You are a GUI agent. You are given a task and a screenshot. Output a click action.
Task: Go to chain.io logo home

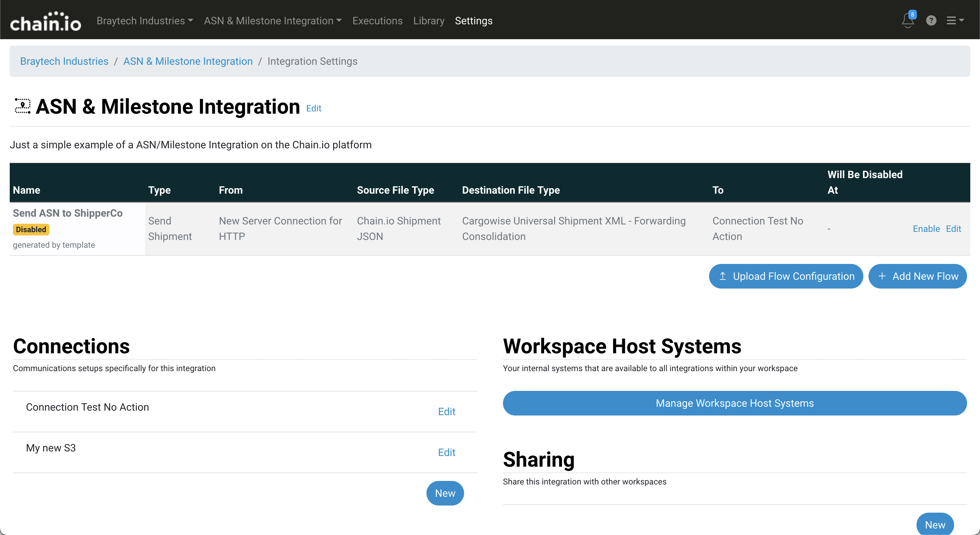45,21
